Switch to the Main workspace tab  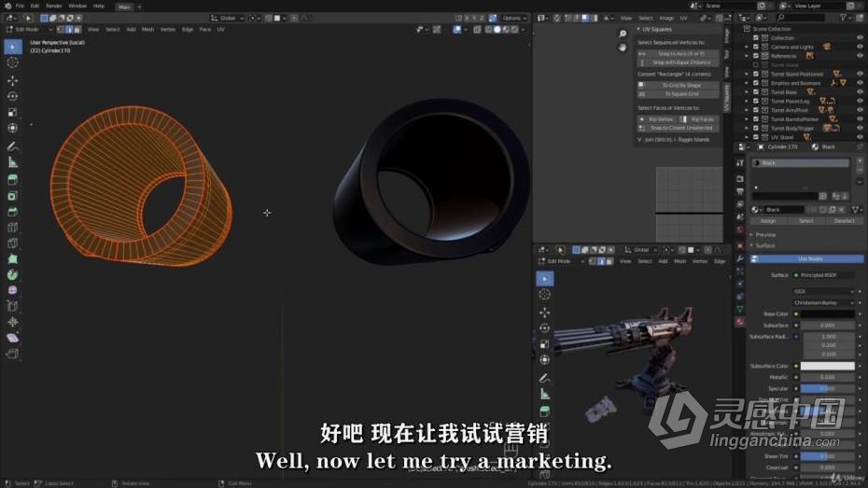coord(124,7)
